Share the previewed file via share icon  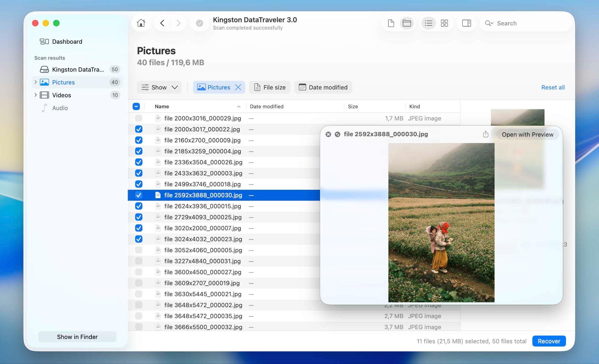pyautogui.click(x=486, y=134)
